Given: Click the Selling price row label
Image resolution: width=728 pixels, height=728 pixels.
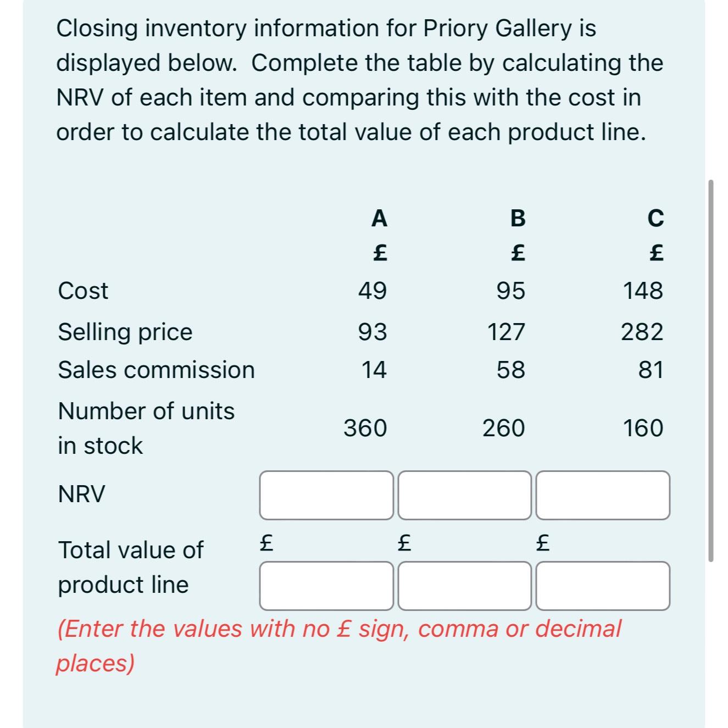Looking at the screenshot, I should pos(124,331).
